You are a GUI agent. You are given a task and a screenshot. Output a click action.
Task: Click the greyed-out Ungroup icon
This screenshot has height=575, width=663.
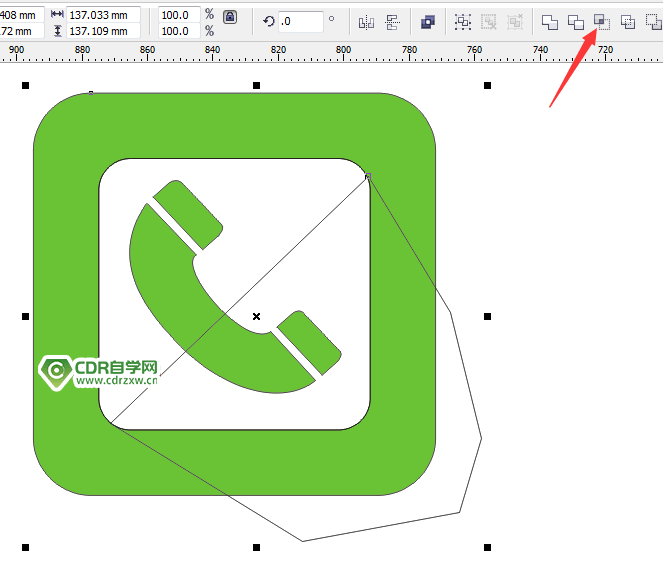(489, 22)
